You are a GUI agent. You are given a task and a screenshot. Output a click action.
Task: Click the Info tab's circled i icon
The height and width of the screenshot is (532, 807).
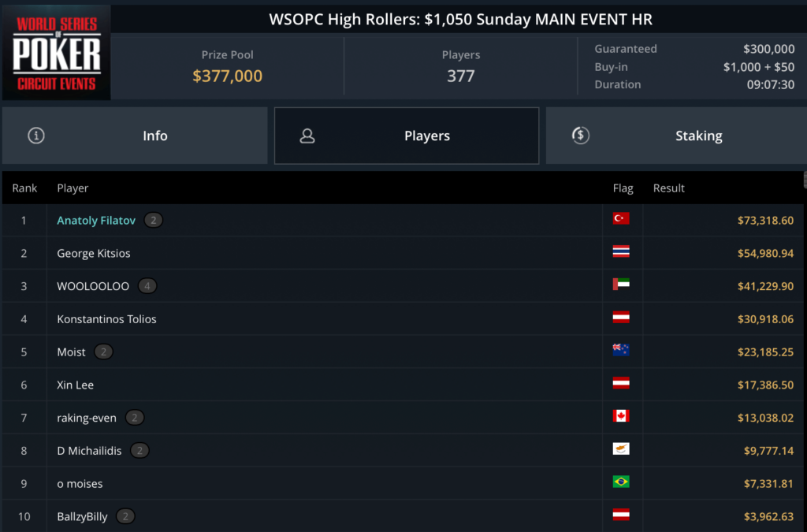point(35,136)
